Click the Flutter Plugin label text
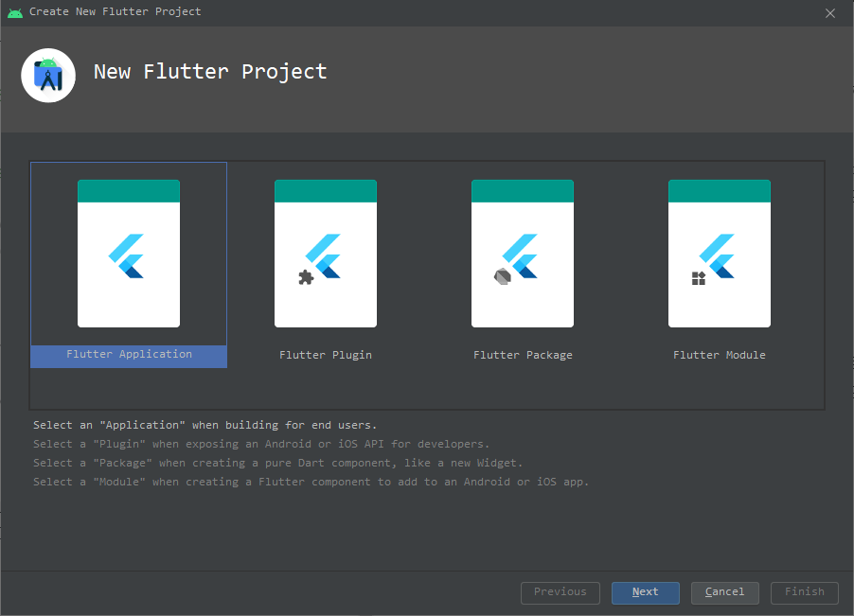 coord(325,354)
